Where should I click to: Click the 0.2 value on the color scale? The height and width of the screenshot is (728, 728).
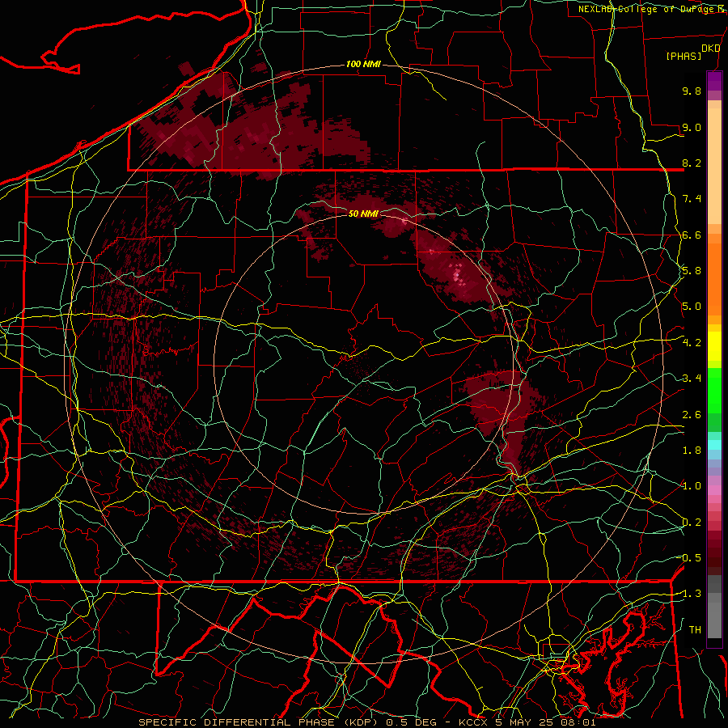[x=692, y=523]
